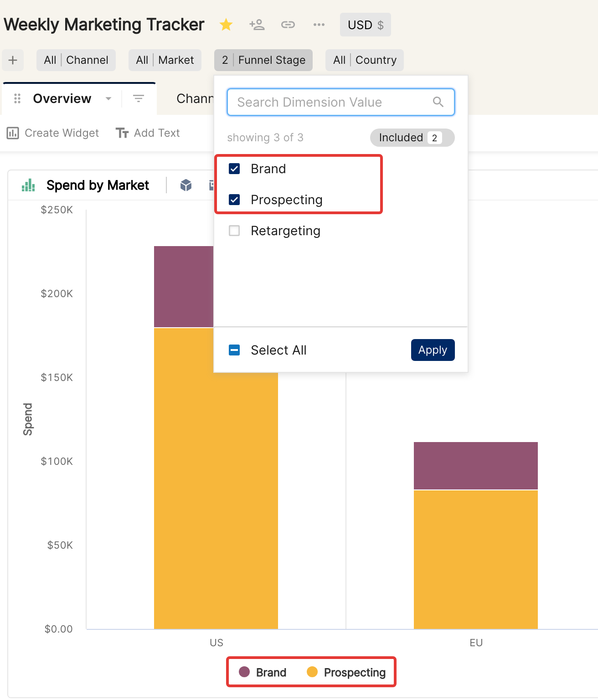The width and height of the screenshot is (598, 700).
Task: Click the drag handle beside Overview
Action: (x=17, y=98)
